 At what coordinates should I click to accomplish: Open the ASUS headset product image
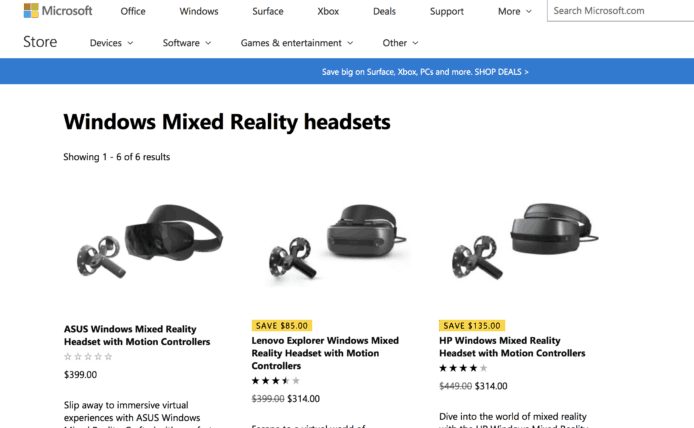tap(150, 241)
